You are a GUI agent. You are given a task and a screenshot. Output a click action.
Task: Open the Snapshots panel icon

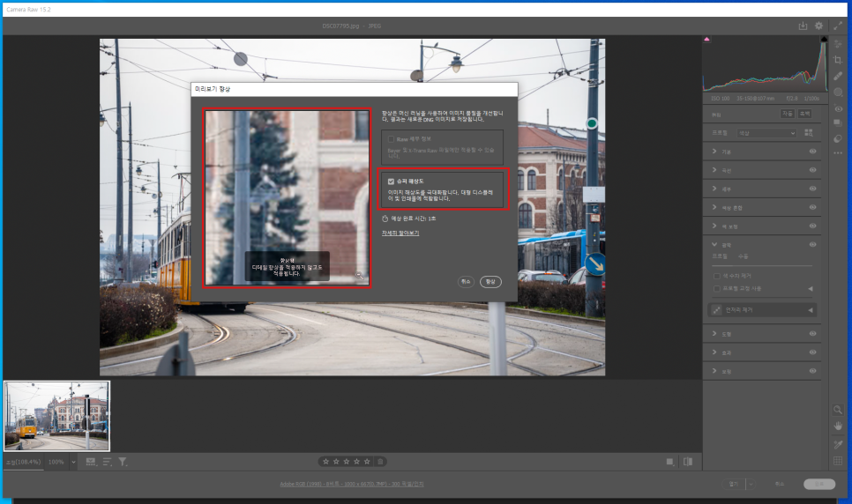click(838, 122)
